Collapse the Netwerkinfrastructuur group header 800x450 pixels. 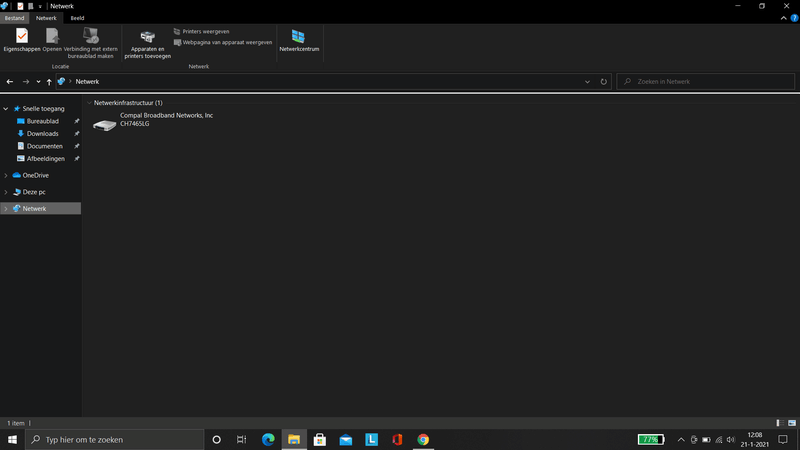88,103
